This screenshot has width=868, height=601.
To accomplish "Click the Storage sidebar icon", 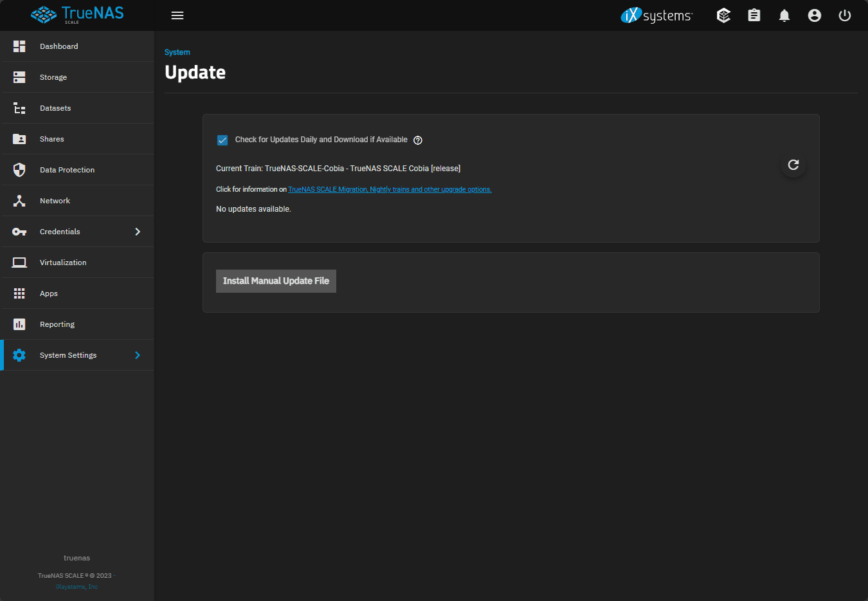I will click(19, 77).
